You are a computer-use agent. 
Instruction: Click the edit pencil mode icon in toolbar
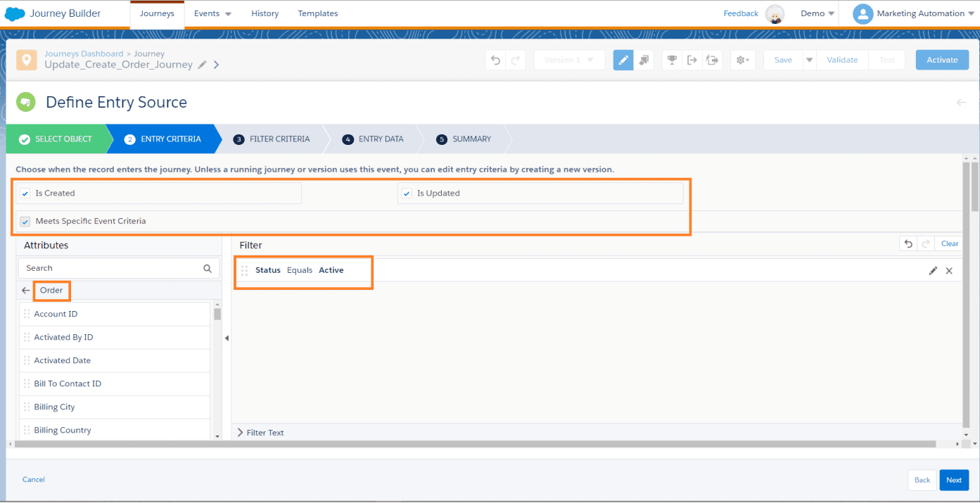pos(623,60)
